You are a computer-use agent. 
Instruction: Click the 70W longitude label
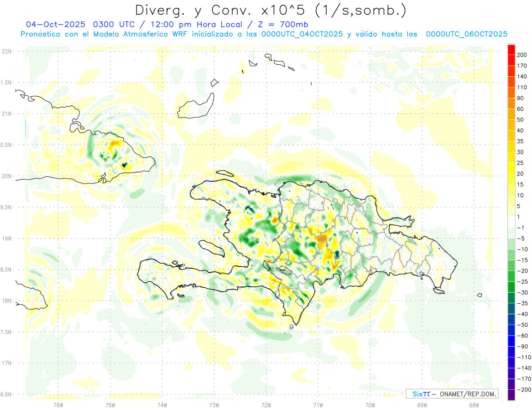[x=370, y=405]
